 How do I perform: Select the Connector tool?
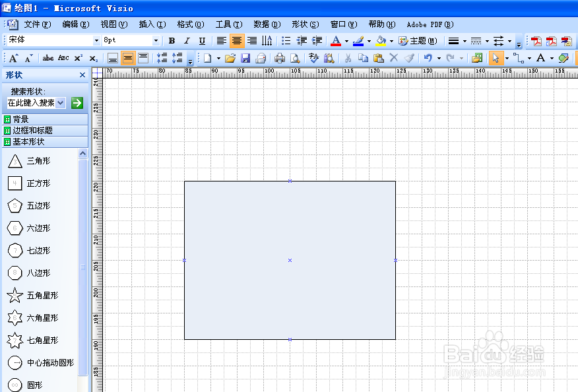click(x=518, y=58)
